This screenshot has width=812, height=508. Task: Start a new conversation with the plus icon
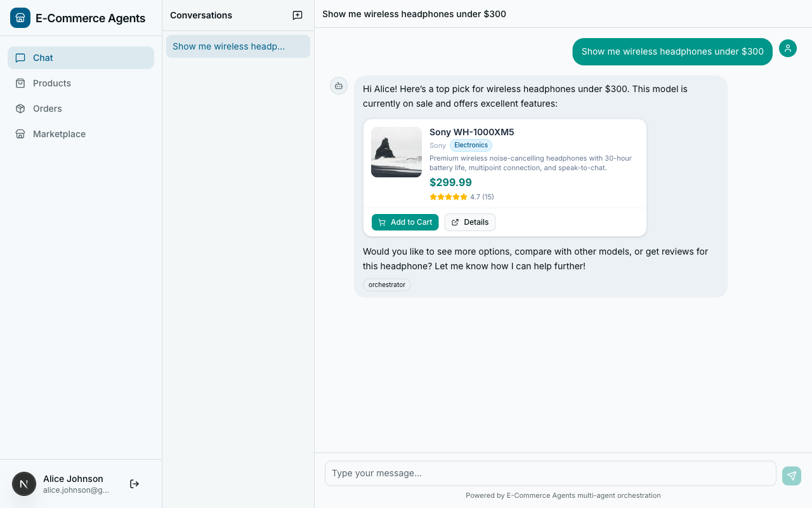[297, 15]
